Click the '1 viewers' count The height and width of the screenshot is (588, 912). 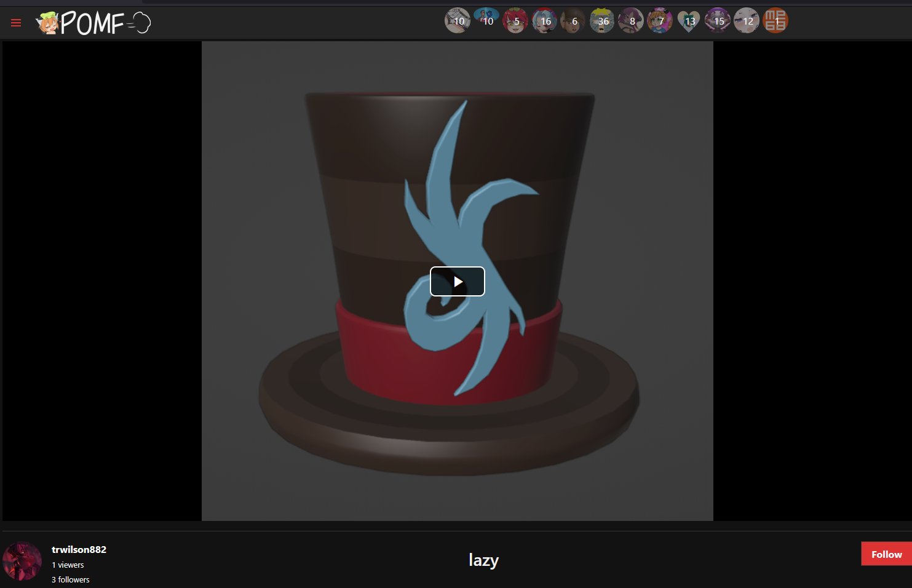[68, 565]
